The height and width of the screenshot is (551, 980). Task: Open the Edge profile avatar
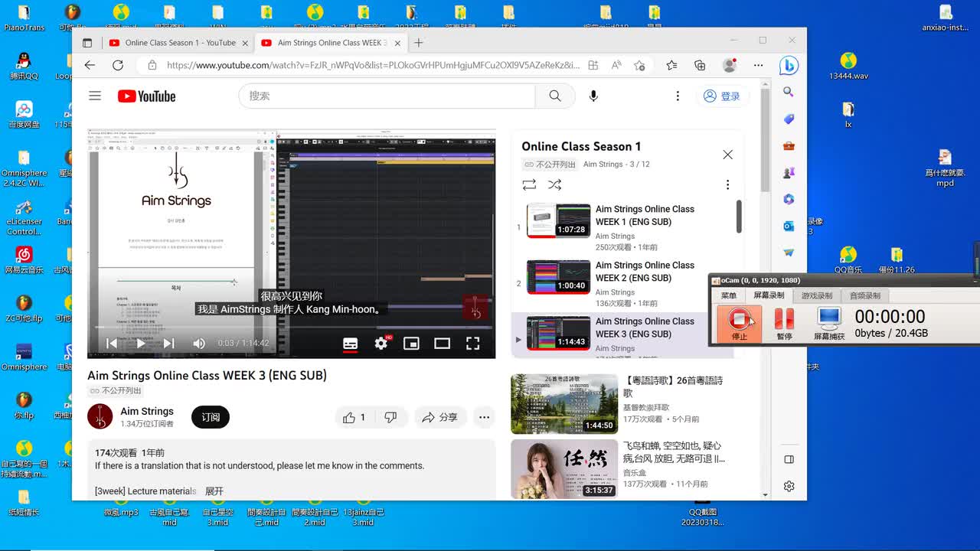(x=730, y=65)
